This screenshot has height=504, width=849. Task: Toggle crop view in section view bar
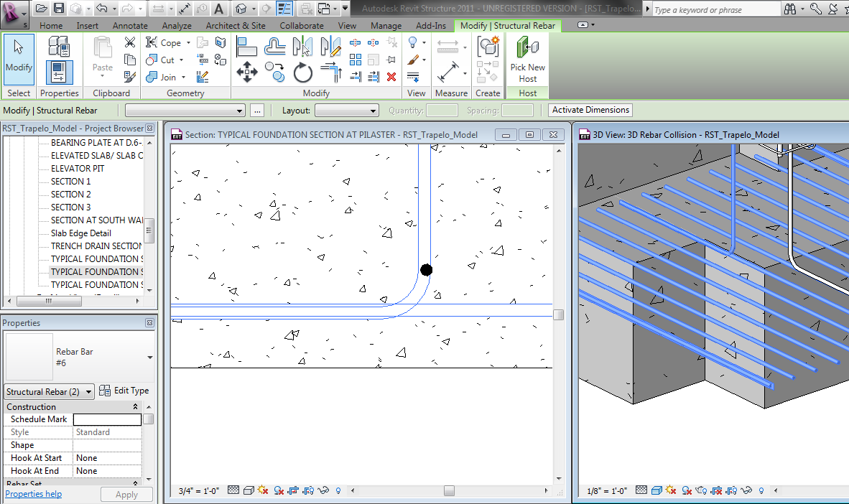click(x=293, y=490)
